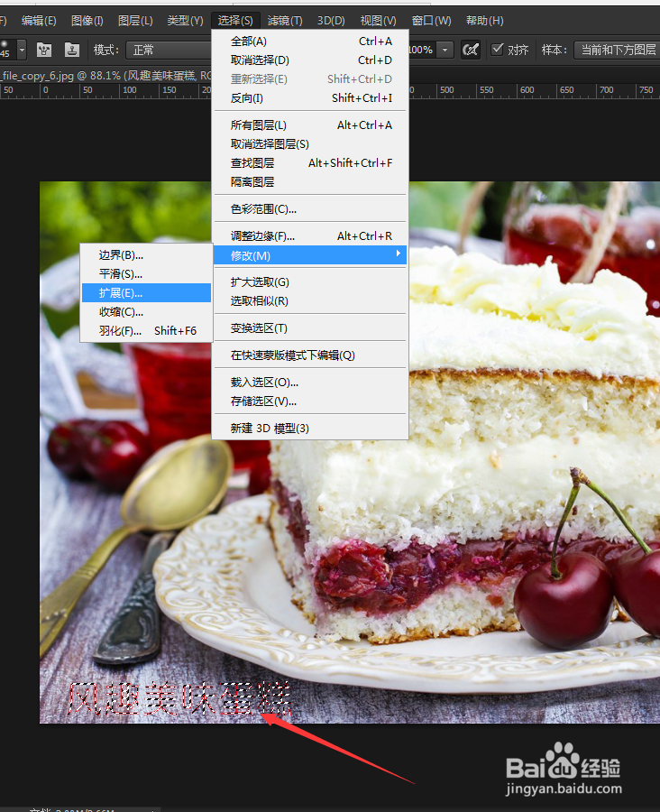Choose 隔离图层 entry
660x812 pixels.
[310, 182]
